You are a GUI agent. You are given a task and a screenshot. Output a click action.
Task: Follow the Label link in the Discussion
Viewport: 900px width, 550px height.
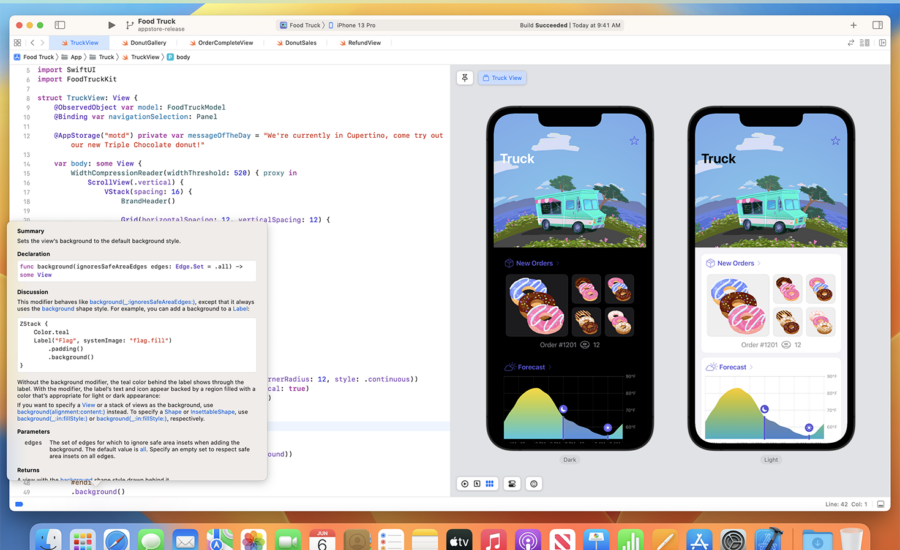pyautogui.click(x=240, y=309)
